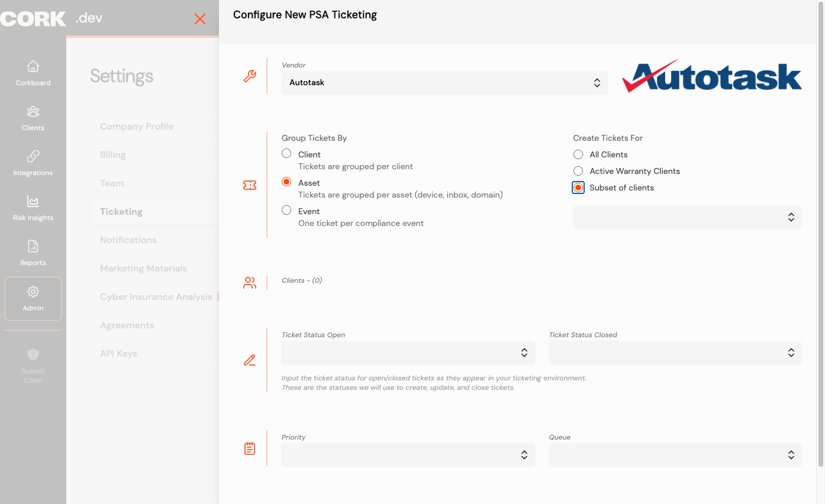Select Asset grouping radio button
Screen dimensions: 825x504
pyautogui.click(x=286, y=182)
